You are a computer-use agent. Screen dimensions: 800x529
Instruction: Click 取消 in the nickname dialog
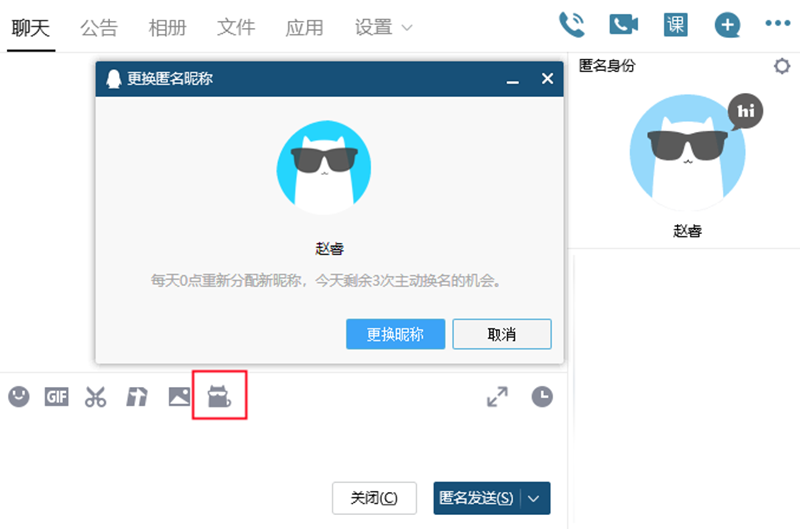tap(502, 334)
